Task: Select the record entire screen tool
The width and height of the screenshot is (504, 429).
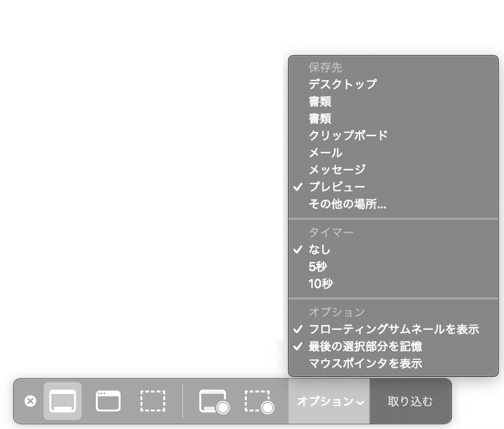Action: pyautogui.click(x=214, y=401)
